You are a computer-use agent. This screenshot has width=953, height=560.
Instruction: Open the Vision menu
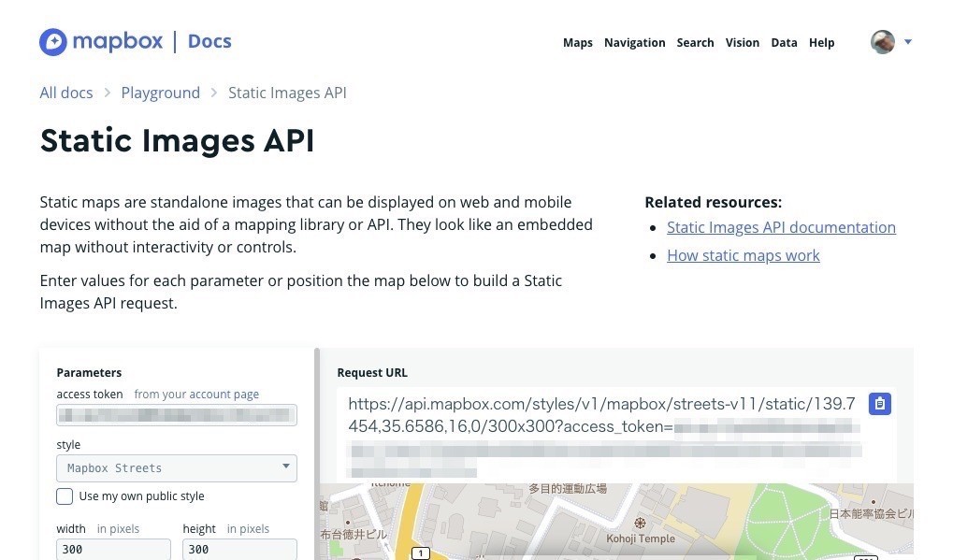[x=742, y=42]
